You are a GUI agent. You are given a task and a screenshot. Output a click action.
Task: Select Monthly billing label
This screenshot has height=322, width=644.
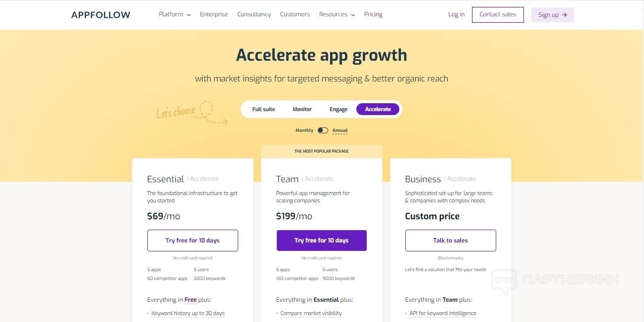click(x=304, y=130)
